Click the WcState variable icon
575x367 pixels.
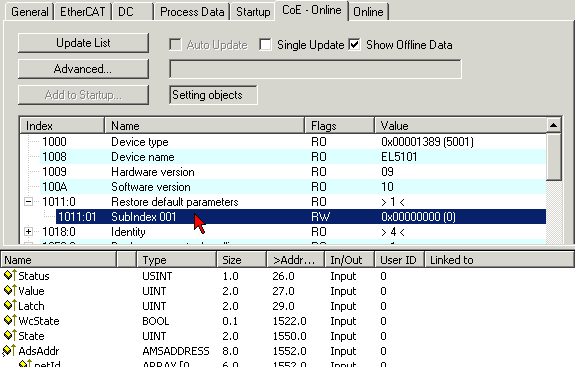click(x=10, y=320)
